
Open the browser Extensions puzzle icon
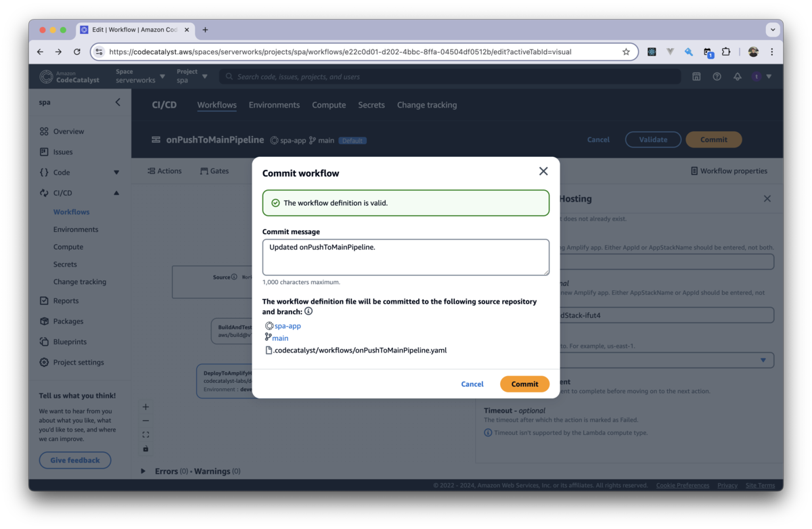(x=726, y=51)
